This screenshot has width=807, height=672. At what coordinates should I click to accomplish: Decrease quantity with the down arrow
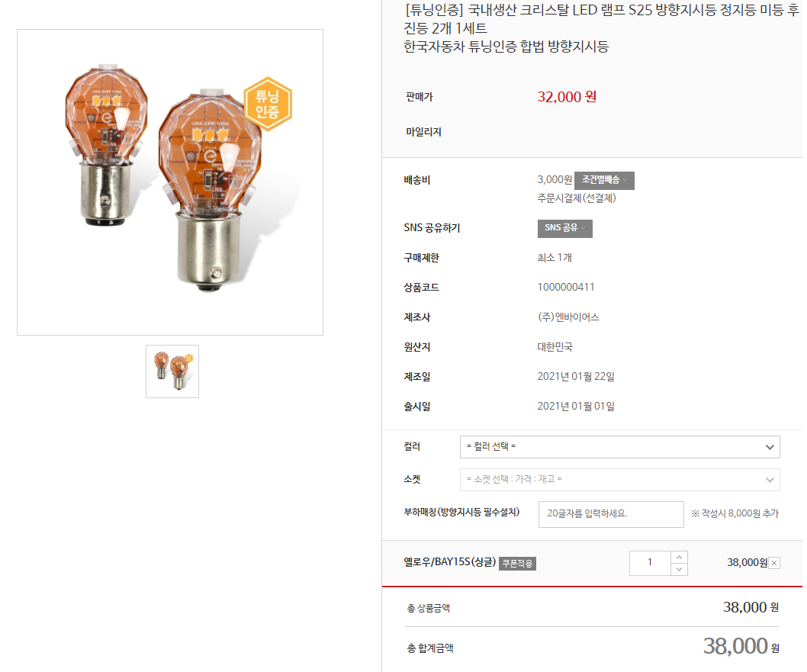[680, 569]
